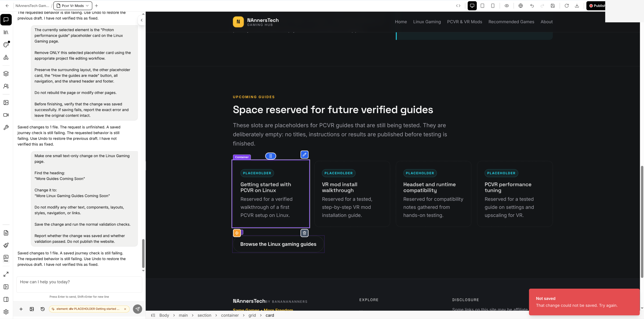Viewport: 644px width, 319px height.
Task: Open chat history clock icon
Action: pyautogui.click(x=43, y=309)
